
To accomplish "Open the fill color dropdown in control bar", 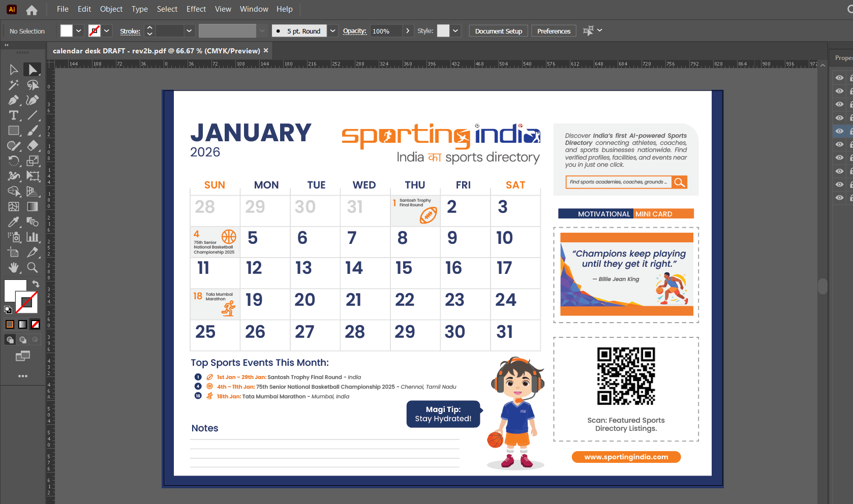I will [x=79, y=31].
